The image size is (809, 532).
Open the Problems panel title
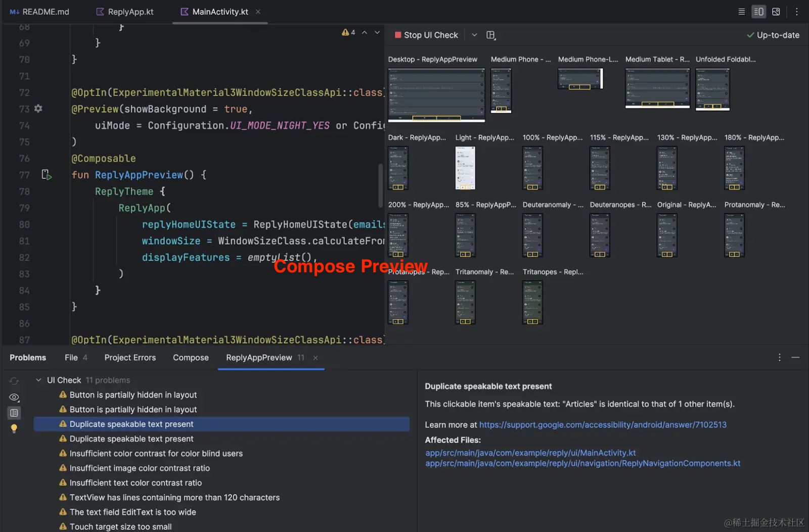point(28,358)
